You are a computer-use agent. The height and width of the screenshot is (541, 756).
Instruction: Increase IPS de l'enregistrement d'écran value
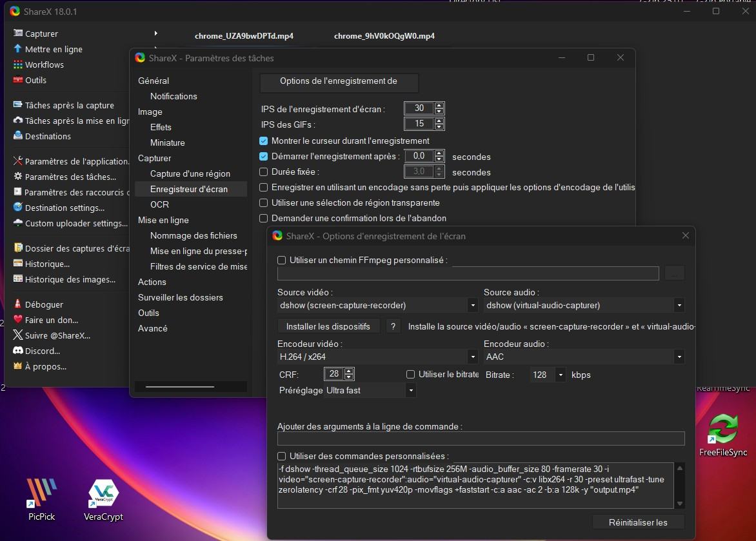click(x=439, y=105)
